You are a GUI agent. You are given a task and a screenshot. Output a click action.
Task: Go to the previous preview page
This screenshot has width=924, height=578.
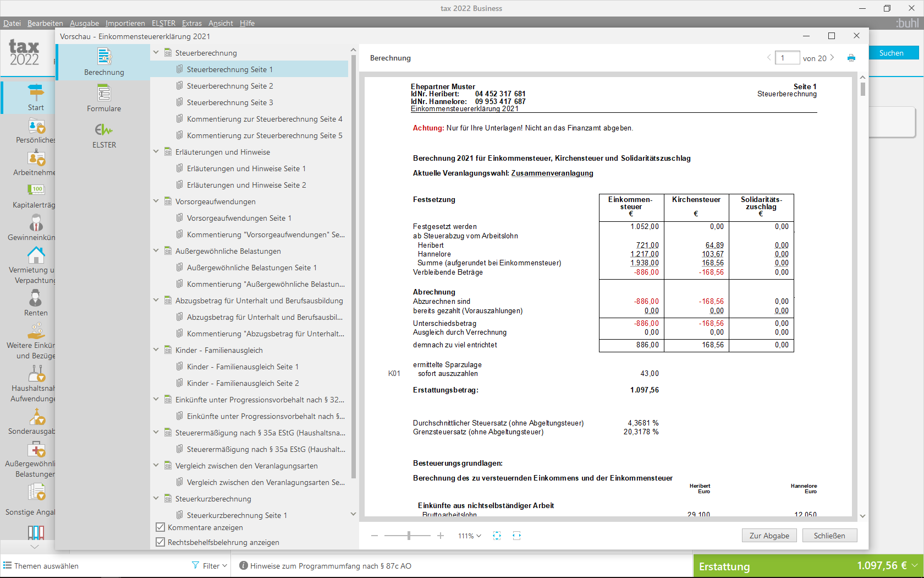coord(769,58)
